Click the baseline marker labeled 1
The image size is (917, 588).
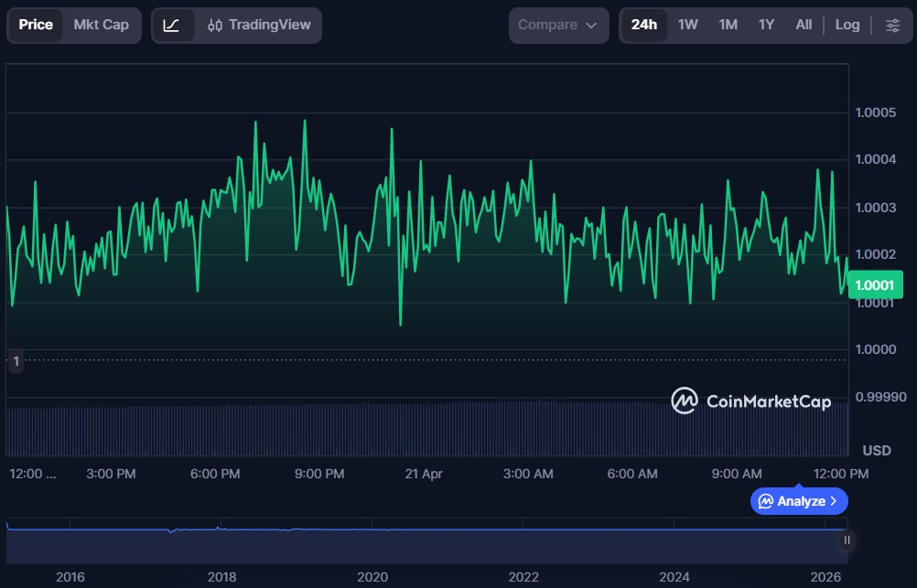pos(15,361)
